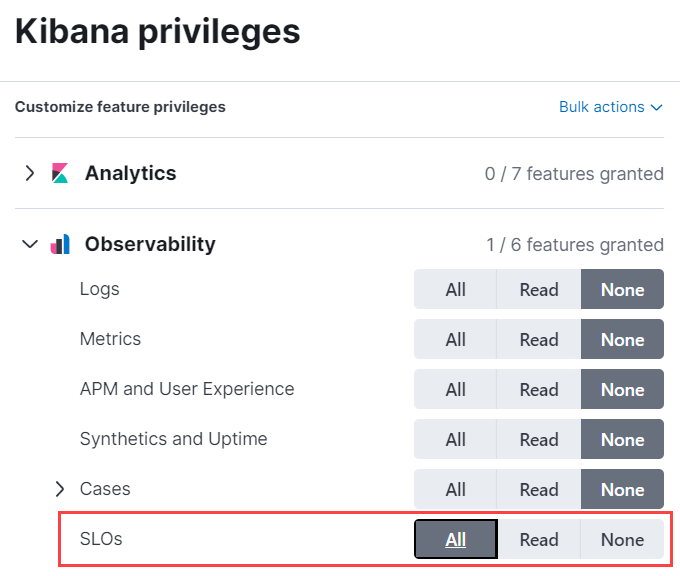Expand the Analytics feature category

[30, 173]
